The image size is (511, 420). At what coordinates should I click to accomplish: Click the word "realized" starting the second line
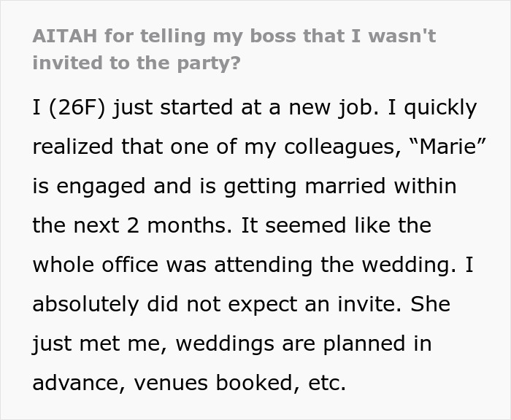[x=73, y=147]
